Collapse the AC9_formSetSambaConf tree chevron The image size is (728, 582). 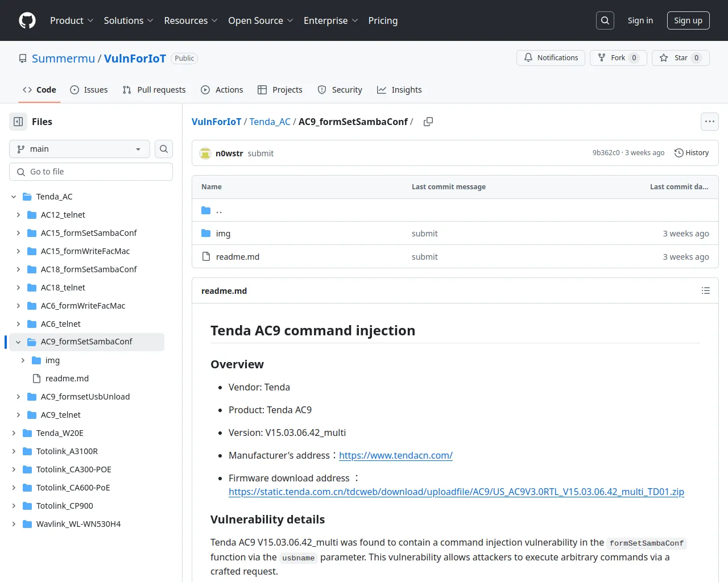click(18, 342)
